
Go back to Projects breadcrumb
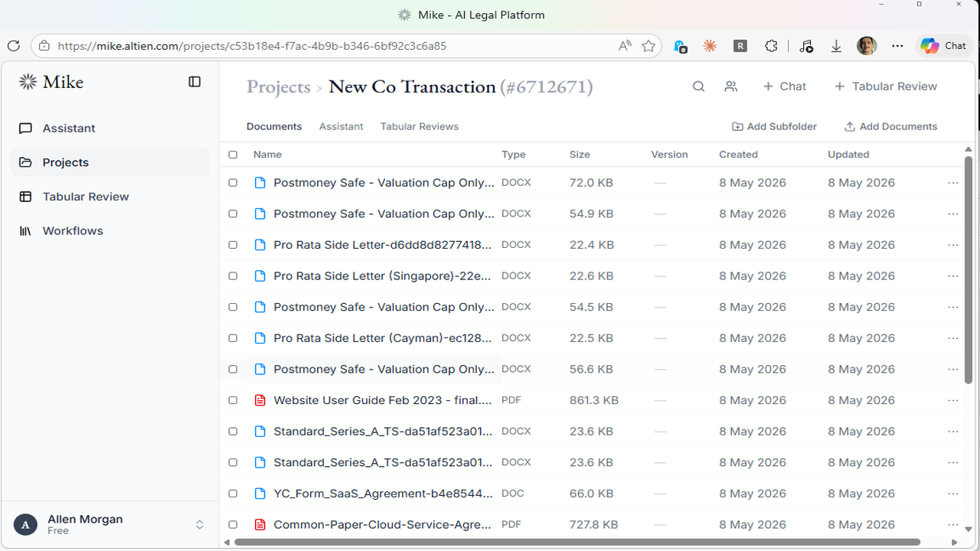pos(279,87)
